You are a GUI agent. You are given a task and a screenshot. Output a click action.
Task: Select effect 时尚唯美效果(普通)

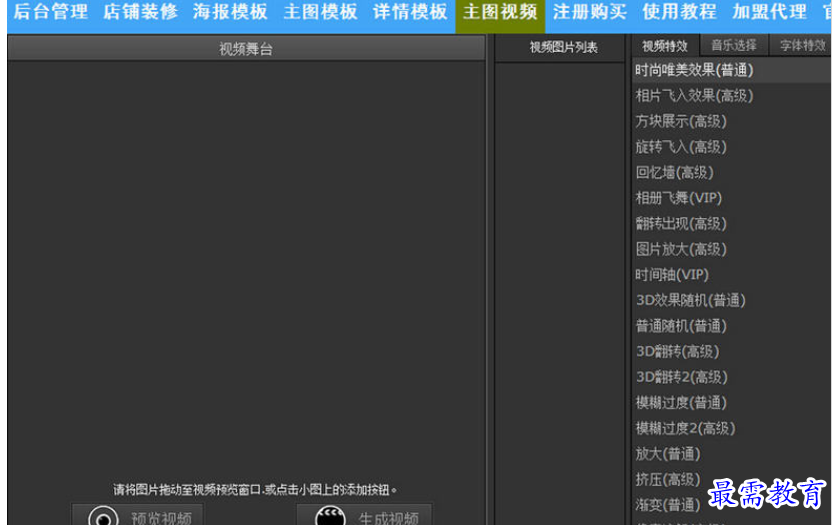(732, 70)
